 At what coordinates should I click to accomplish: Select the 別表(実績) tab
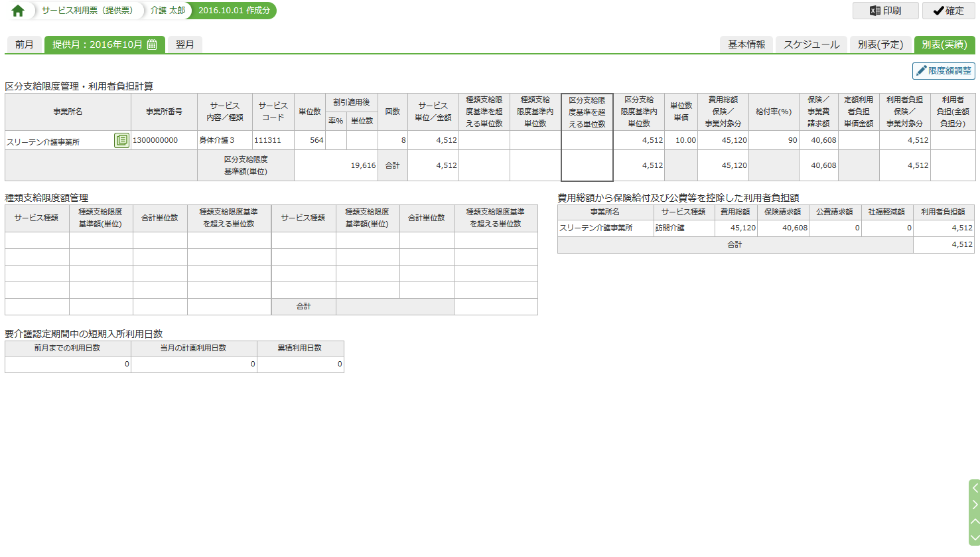point(944,44)
